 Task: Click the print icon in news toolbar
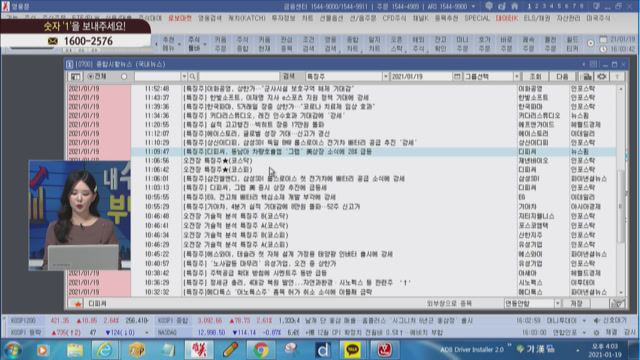tap(587, 76)
